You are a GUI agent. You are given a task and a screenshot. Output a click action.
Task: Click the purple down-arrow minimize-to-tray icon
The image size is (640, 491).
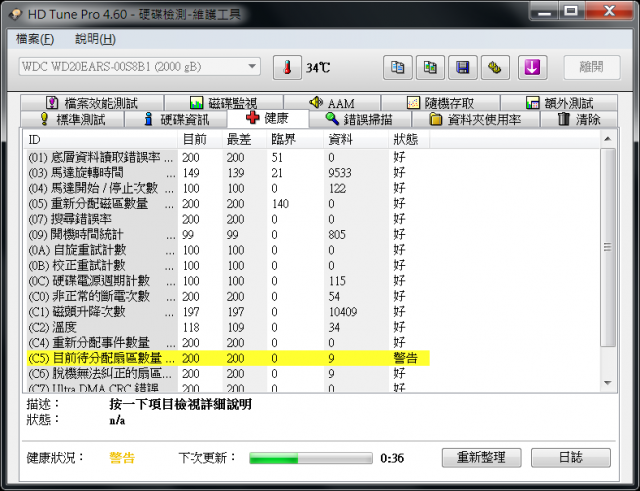532,68
